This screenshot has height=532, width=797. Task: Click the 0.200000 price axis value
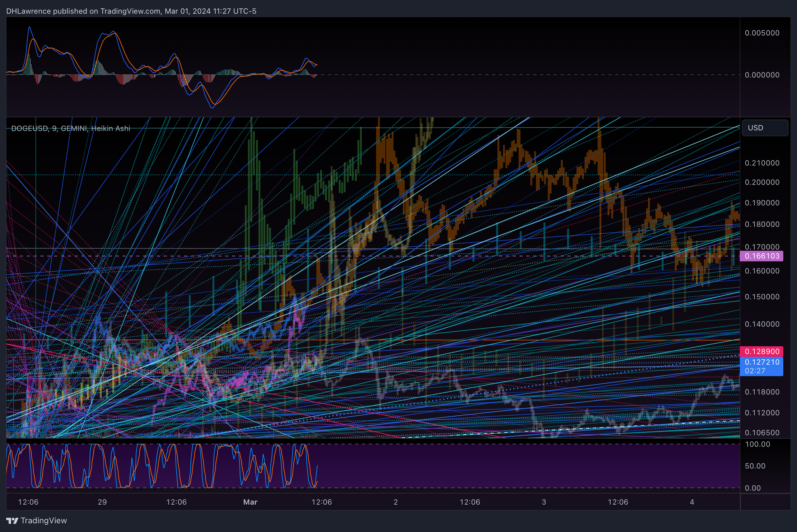[x=762, y=182]
